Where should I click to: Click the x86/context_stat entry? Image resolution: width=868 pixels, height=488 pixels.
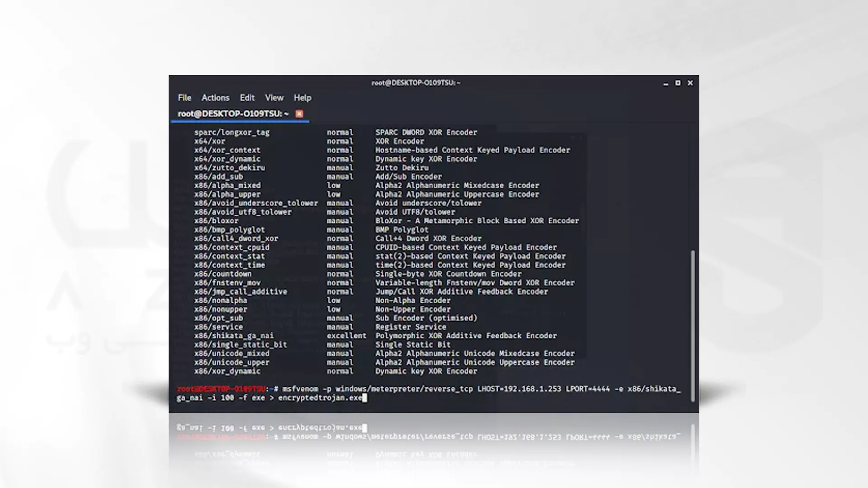point(230,256)
